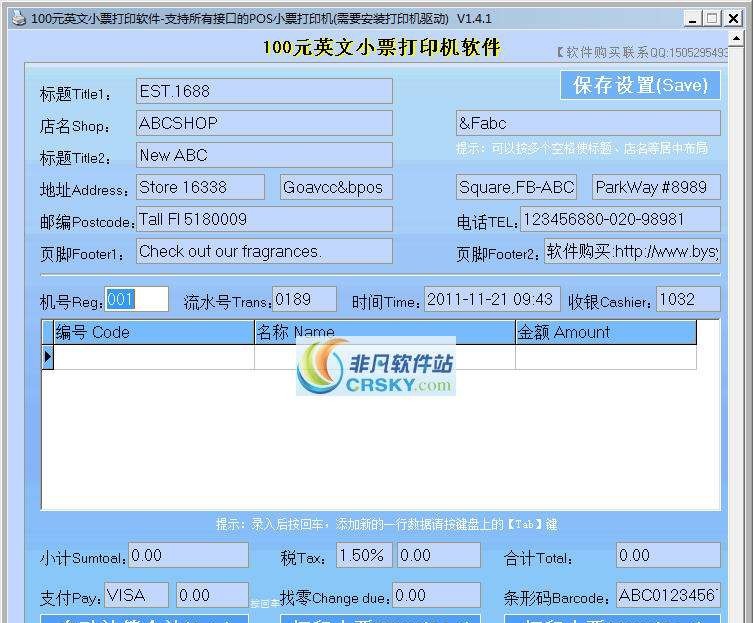Save settings with the Save button
Screen dimensions: 753x623
click(x=640, y=86)
